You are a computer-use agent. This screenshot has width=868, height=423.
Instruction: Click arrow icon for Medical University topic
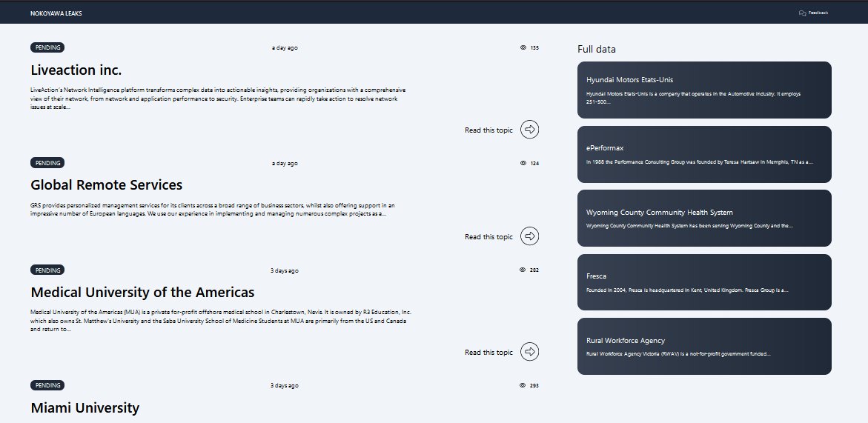point(530,352)
